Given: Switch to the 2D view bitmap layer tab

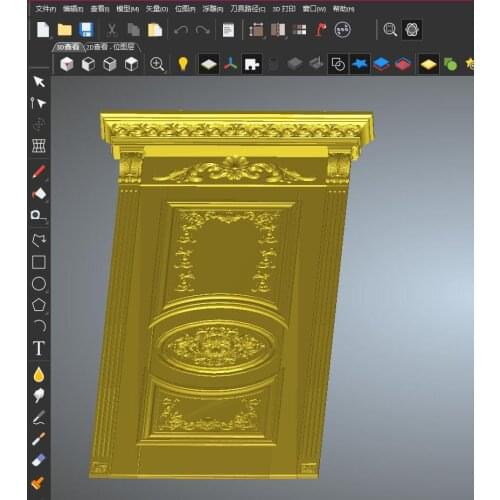Looking at the screenshot, I should tap(111, 47).
